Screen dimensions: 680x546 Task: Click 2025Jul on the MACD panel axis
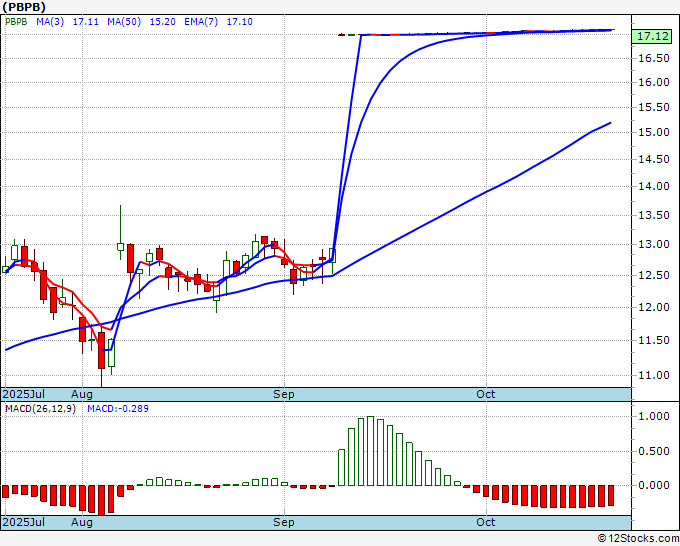[x=23, y=522]
